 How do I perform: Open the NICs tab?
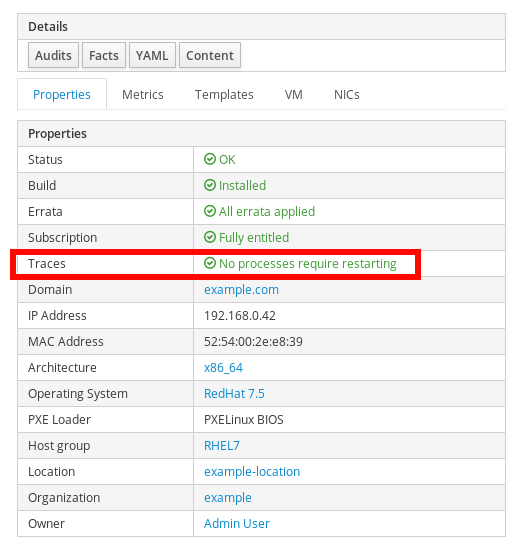click(x=347, y=94)
